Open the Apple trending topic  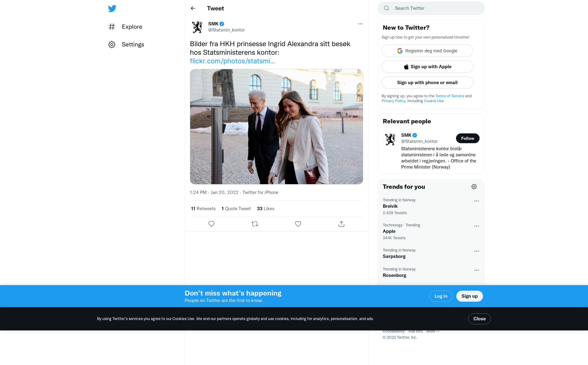pyautogui.click(x=431, y=232)
